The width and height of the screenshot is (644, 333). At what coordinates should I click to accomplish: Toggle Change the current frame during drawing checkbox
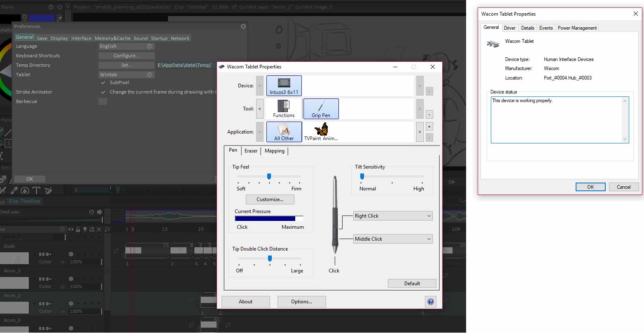click(103, 92)
